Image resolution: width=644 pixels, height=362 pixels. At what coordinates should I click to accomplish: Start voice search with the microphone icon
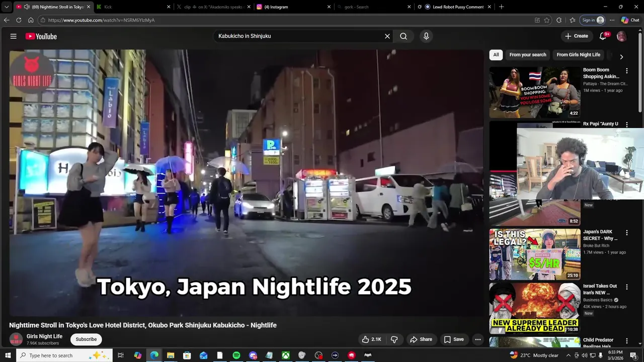(426, 36)
